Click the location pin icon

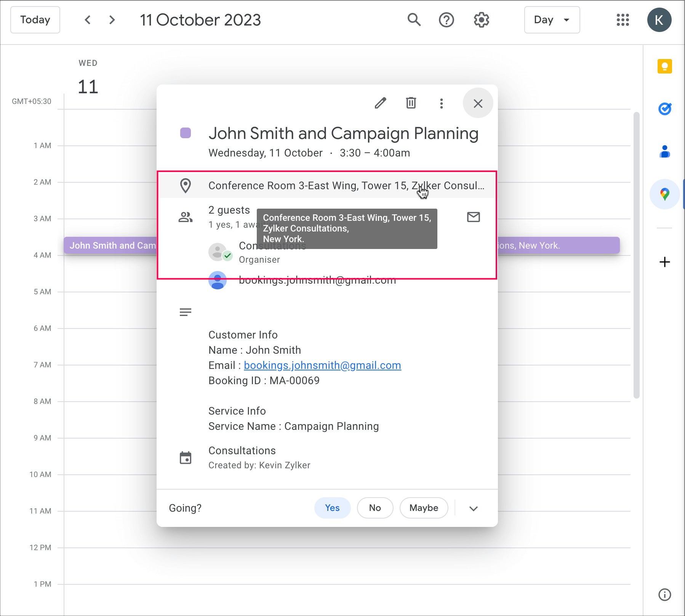click(186, 186)
